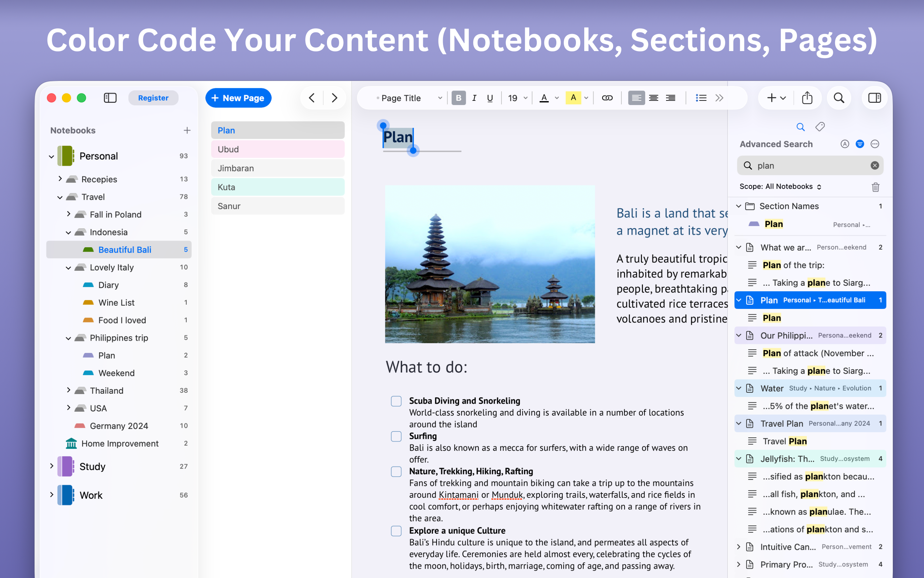The width and height of the screenshot is (924, 578).
Task: Toggle the left sidebar icon
Action: tap(110, 98)
